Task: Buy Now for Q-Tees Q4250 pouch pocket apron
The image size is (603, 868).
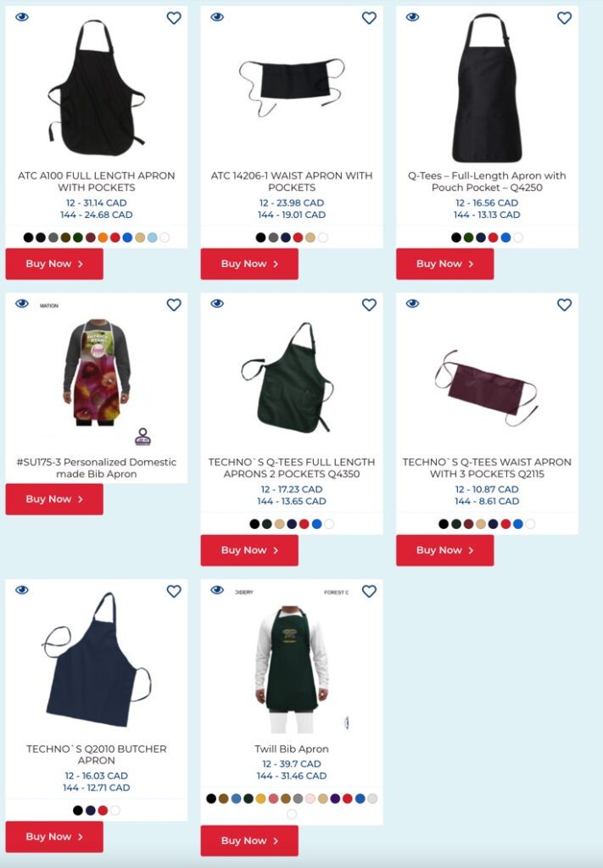Action: pyautogui.click(x=444, y=264)
